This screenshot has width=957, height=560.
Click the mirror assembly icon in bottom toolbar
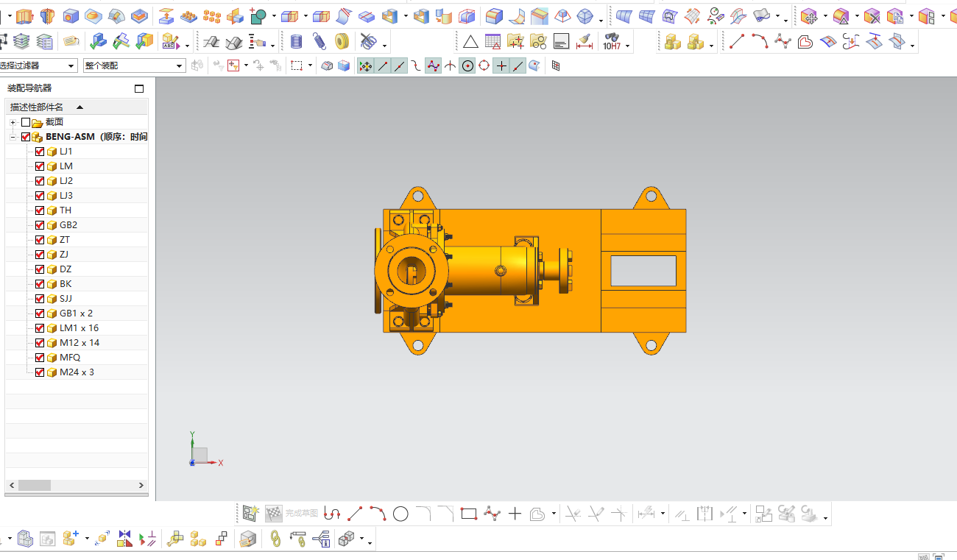(124, 539)
